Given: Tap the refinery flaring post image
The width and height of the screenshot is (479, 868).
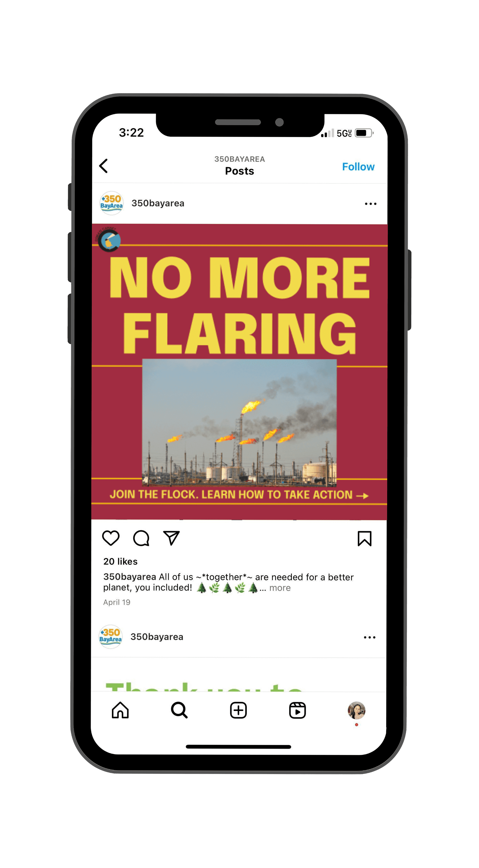Looking at the screenshot, I should [x=239, y=372].
